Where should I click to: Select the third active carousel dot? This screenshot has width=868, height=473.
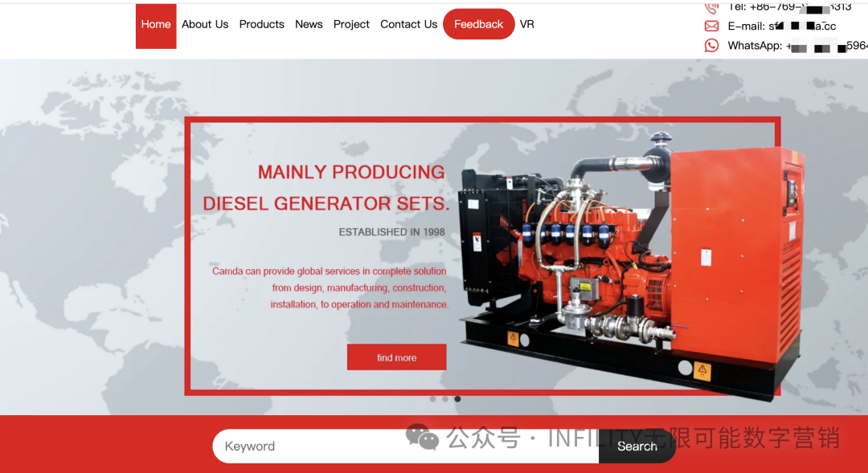pyautogui.click(x=457, y=399)
